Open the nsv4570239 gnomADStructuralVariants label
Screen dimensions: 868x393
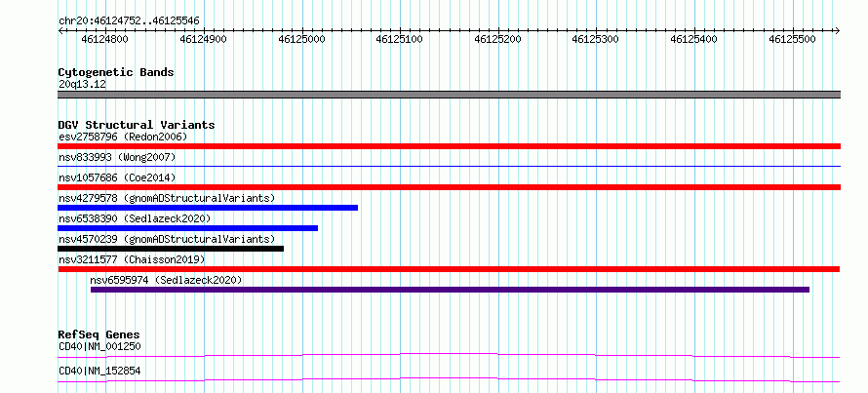pos(167,239)
